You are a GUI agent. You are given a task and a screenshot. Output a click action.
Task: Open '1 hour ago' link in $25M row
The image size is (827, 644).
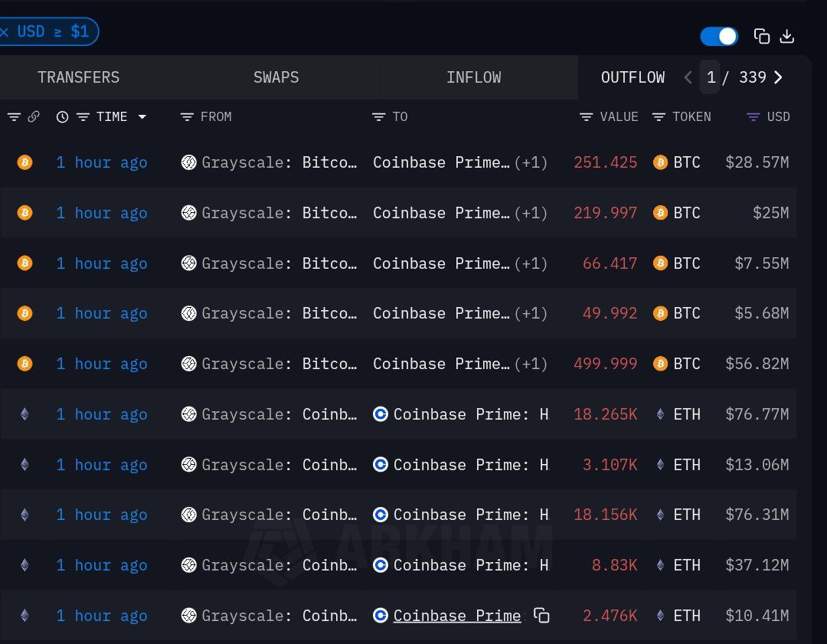tap(102, 213)
